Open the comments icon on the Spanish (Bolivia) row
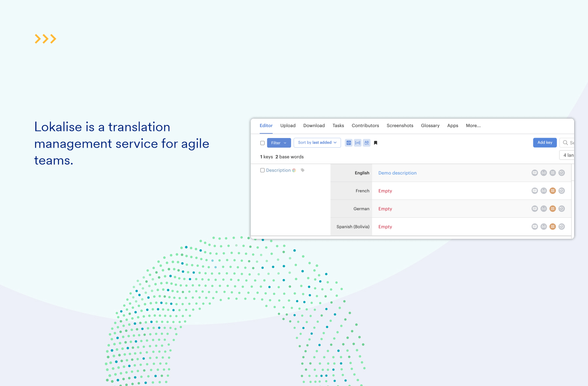This screenshot has height=386, width=588. [x=535, y=227]
